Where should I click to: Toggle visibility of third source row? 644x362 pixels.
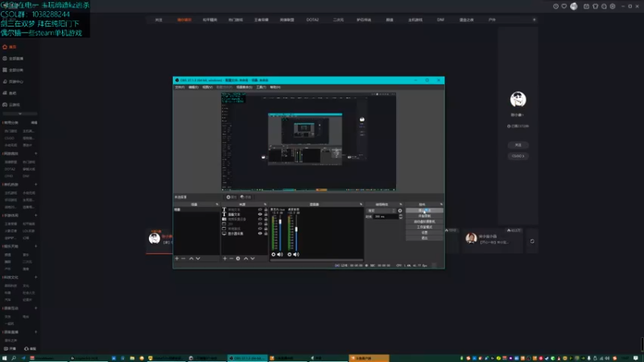(x=260, y=219)
